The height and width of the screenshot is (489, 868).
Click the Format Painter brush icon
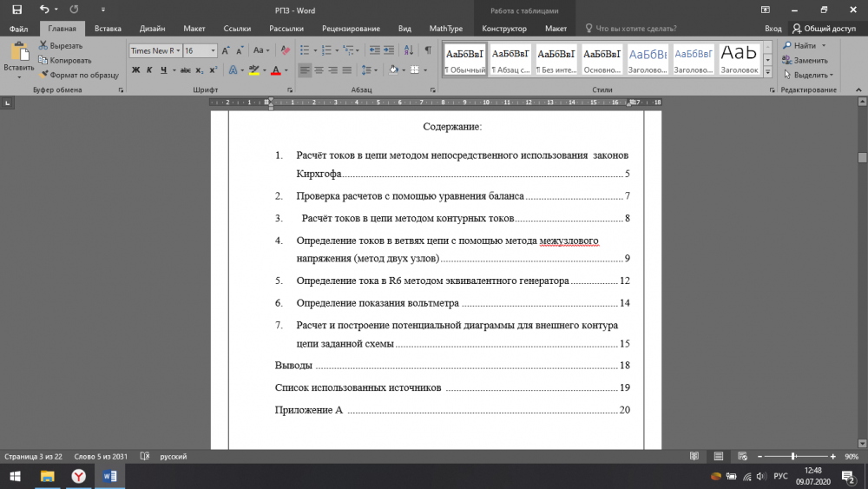(x=43, y=75)
